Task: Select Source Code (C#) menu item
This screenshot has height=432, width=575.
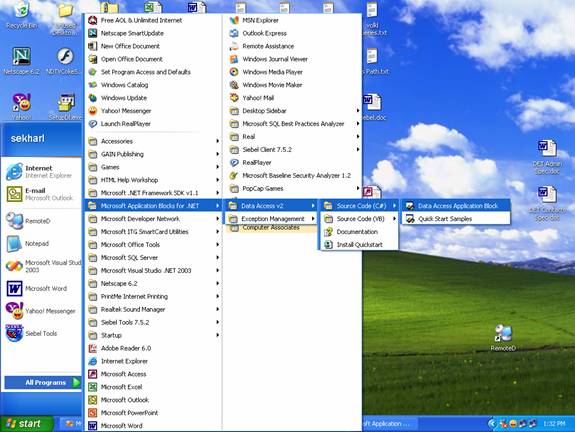Action: pyautogui.click(x=359, y=206)
